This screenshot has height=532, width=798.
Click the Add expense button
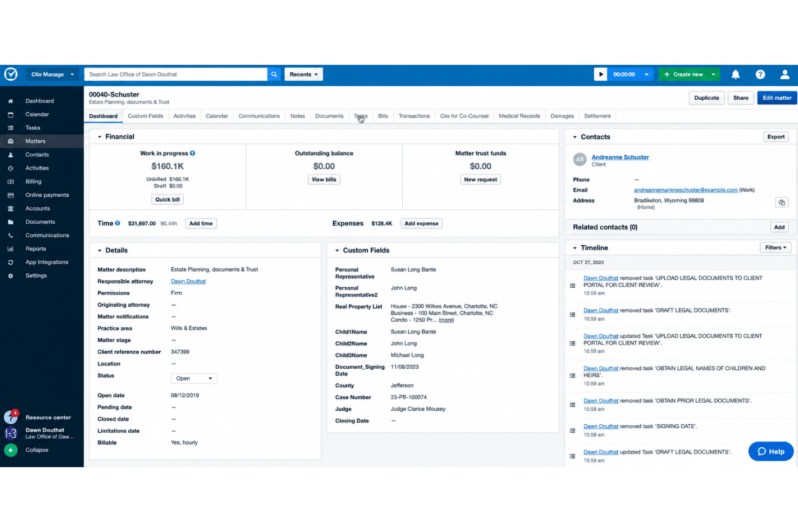pyautogui.click(x=422, y=224)
